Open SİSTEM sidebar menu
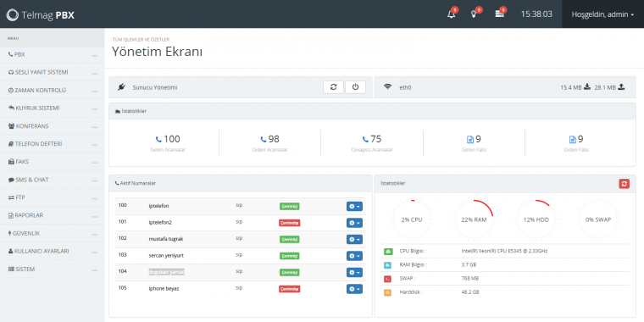This screenshot has height=322, width=644. [53, 269]
